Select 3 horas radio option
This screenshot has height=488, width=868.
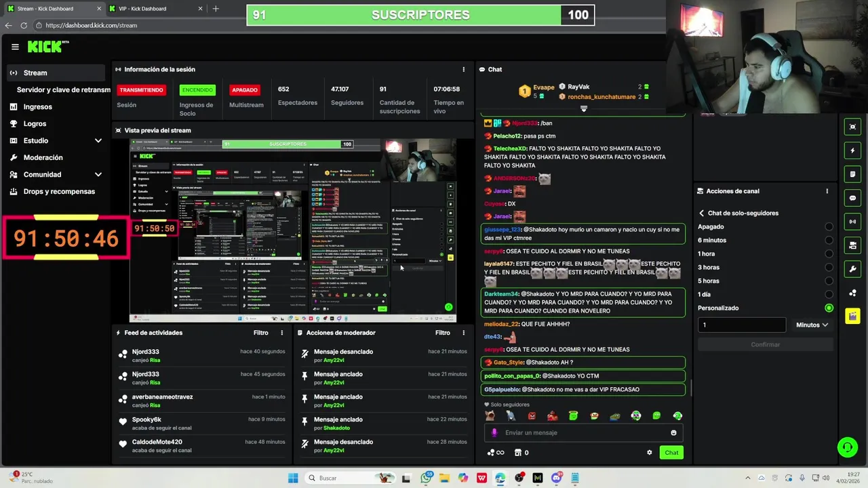829,267
